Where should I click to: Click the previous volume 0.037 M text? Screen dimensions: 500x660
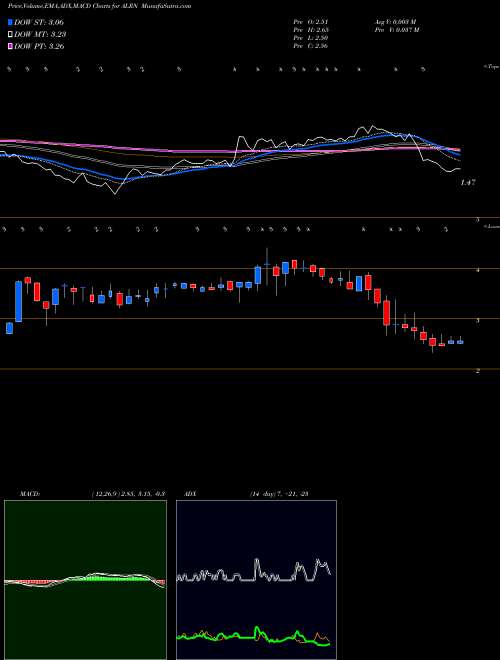[396, 30]
